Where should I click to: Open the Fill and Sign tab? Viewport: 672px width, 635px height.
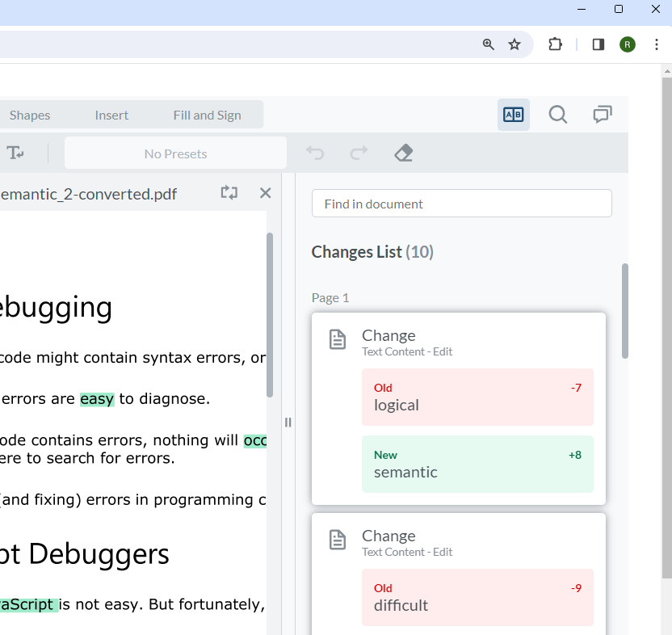coord(207,115)
